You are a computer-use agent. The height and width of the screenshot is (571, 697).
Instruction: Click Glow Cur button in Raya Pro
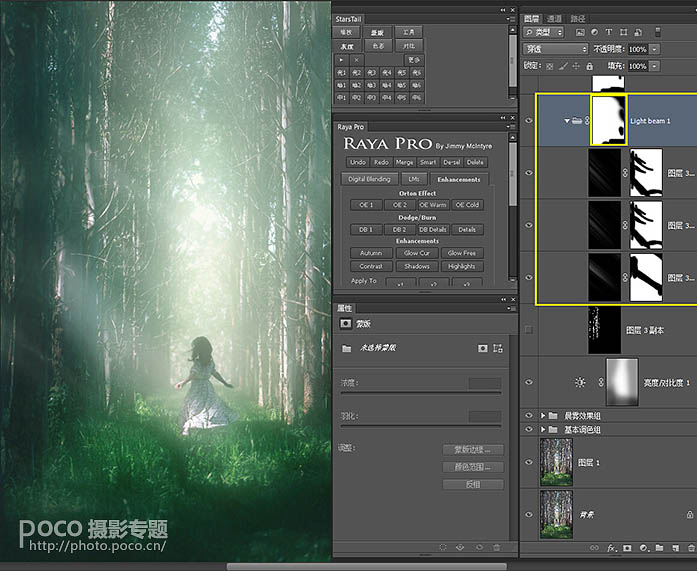(417, 253)
